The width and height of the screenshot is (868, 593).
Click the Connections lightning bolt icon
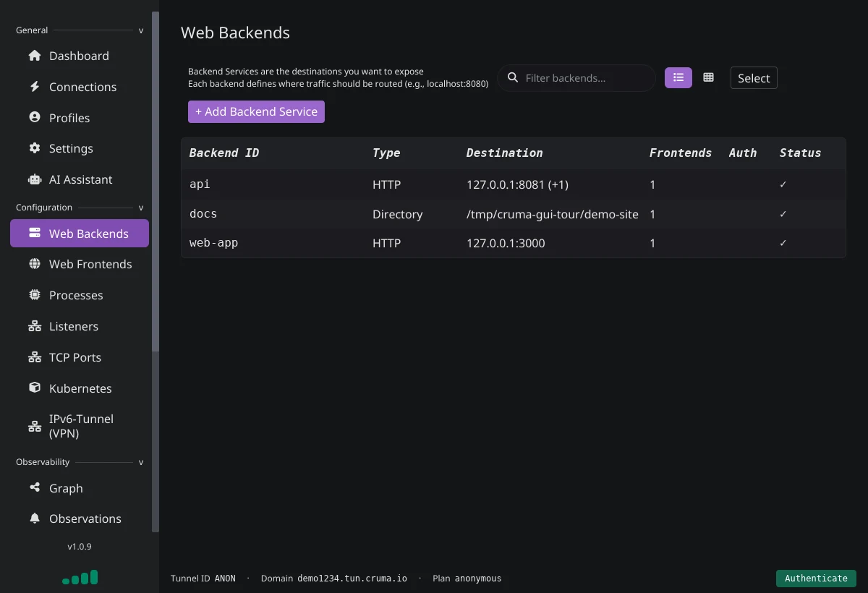34,87
